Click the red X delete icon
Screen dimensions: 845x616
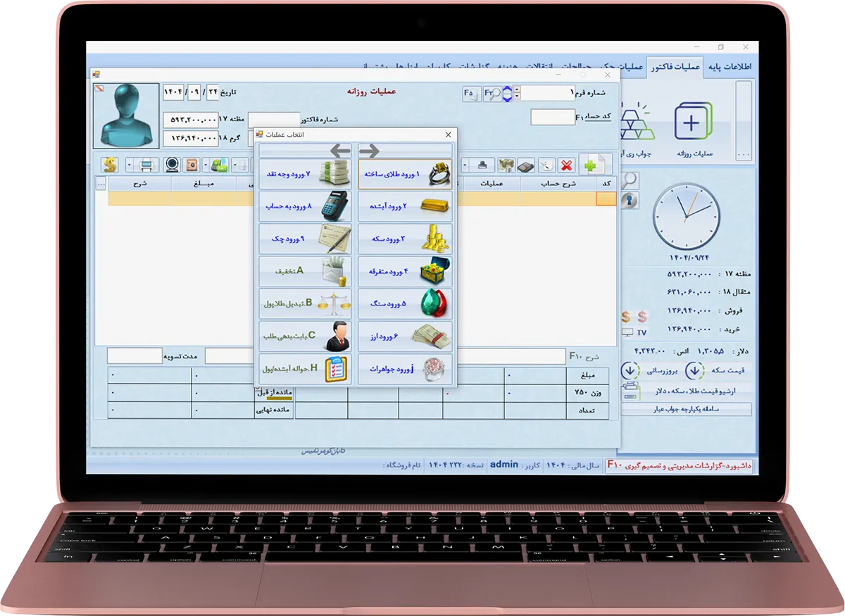tap(566, 165)
